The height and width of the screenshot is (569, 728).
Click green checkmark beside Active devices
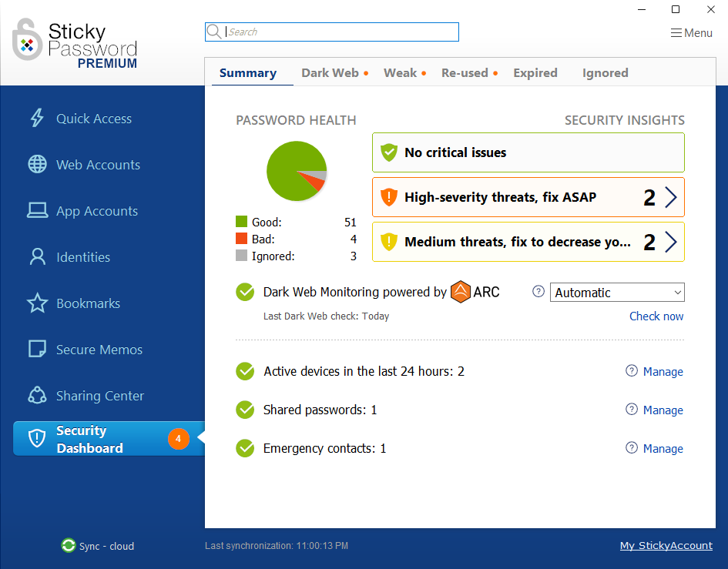click(245, 371)
